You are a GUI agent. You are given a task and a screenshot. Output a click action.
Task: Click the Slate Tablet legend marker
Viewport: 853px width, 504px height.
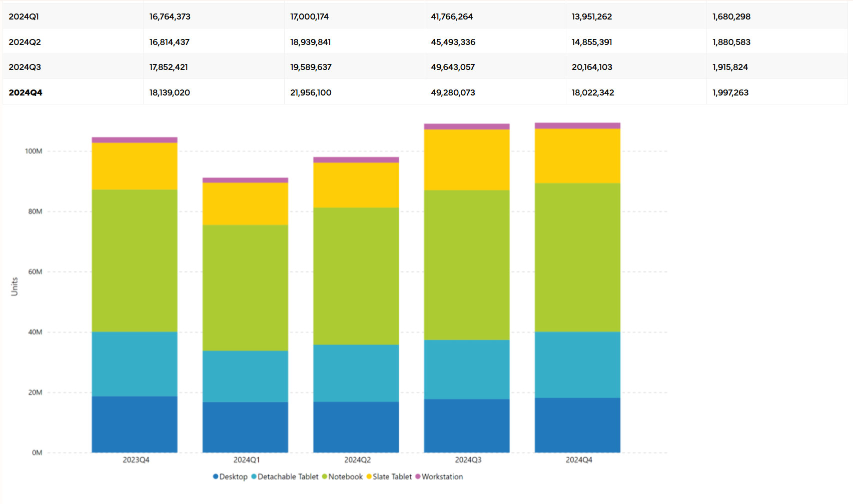click(369, 476)
